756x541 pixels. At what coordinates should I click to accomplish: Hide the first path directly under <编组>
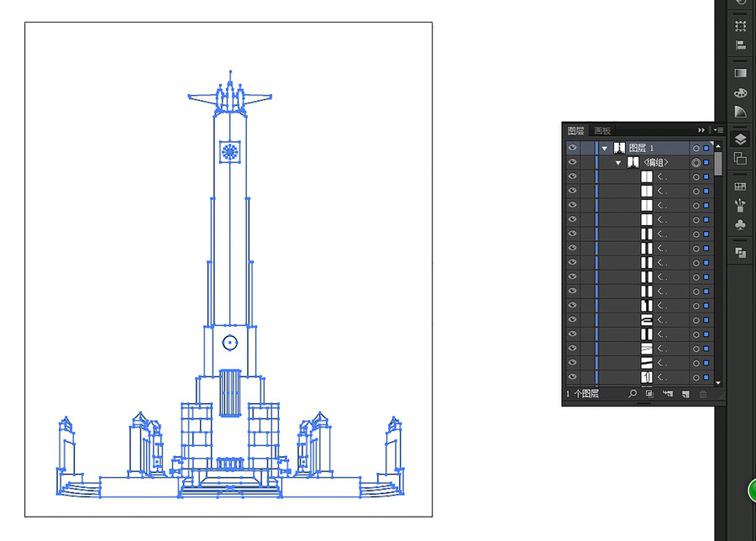[572, 176]
